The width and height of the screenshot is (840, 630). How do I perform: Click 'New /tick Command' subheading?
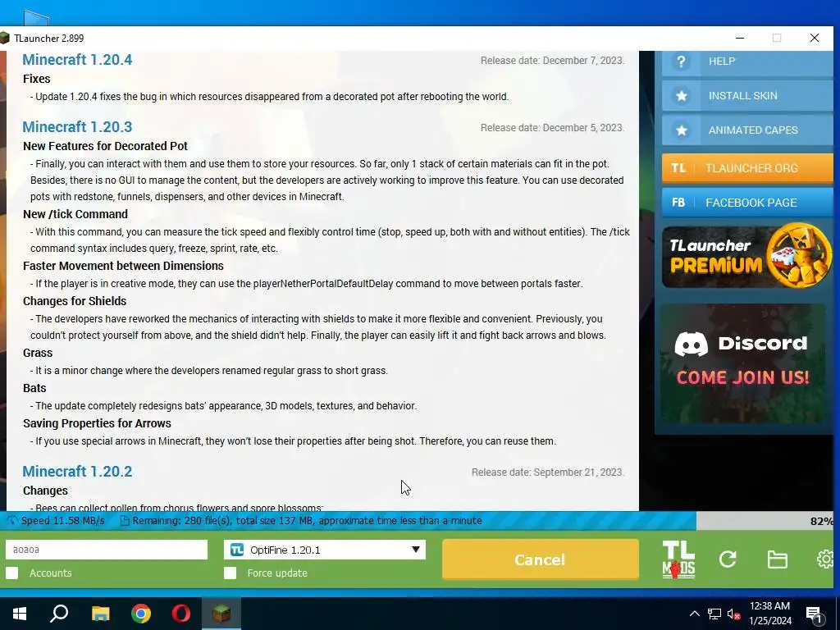[x=75, y=214]
